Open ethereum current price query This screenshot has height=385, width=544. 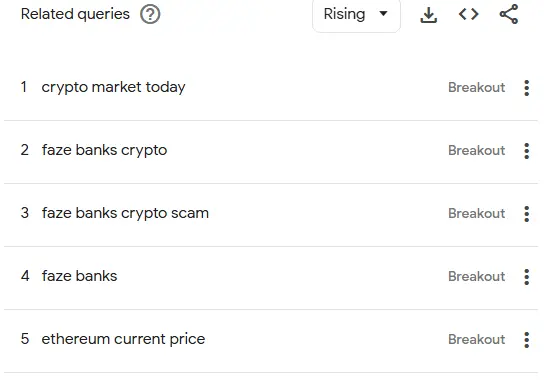pyautogui.click(x=123, y=339)
